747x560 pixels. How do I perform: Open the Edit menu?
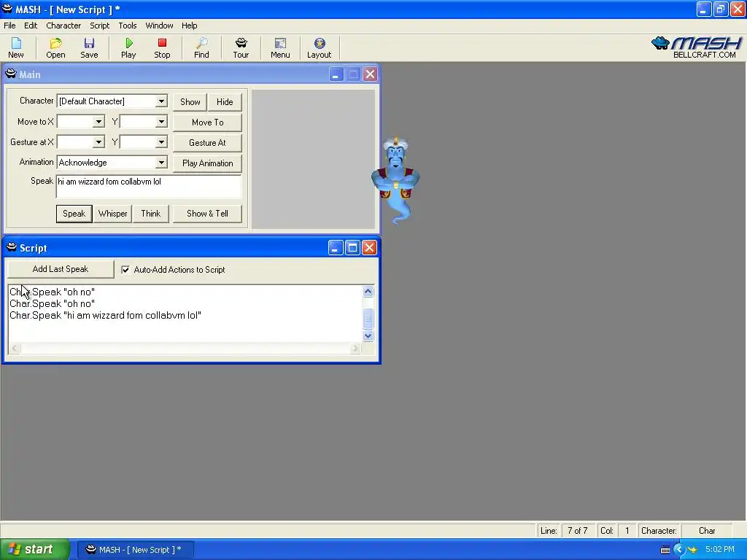coord(31,26)
